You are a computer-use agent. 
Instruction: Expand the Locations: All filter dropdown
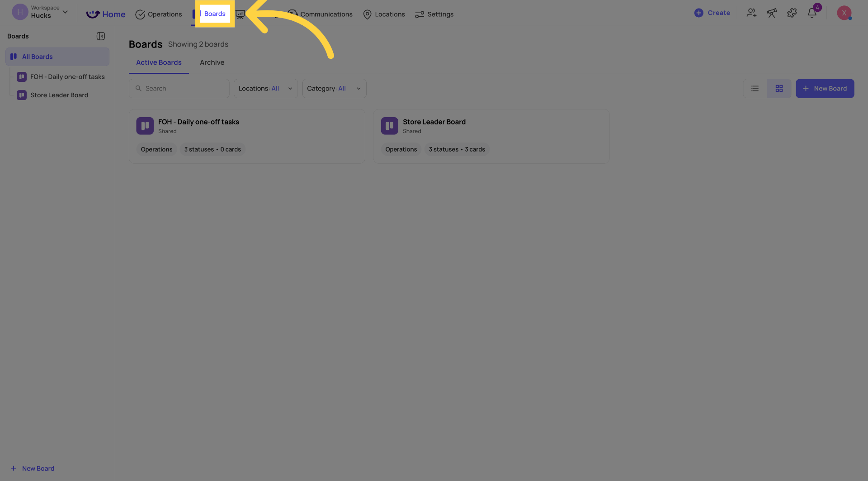click(265, 89)
